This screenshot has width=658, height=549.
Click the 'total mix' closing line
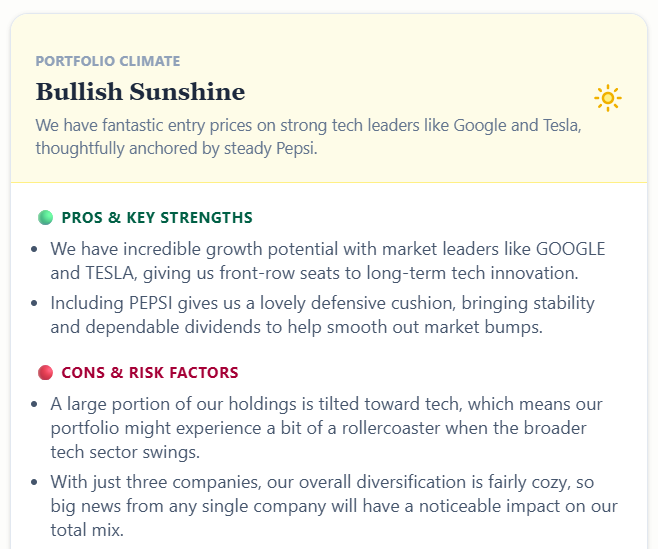tap(87, 530)
